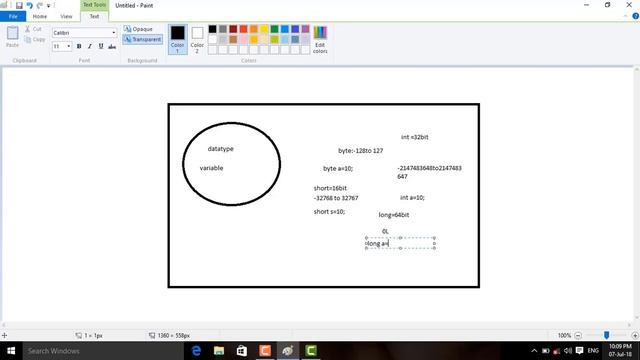This screenshot has height=360, width=640.
Task: Copy the selected text
Action: (35, 40)
